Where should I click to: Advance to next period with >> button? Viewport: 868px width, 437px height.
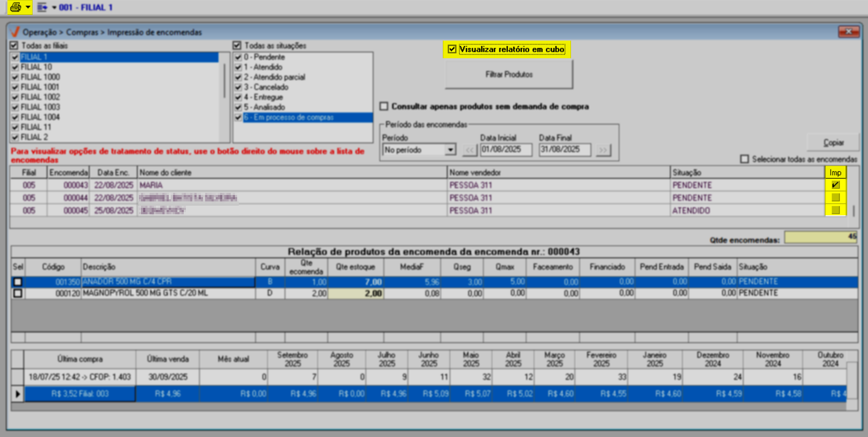click(x=603, y=150)
